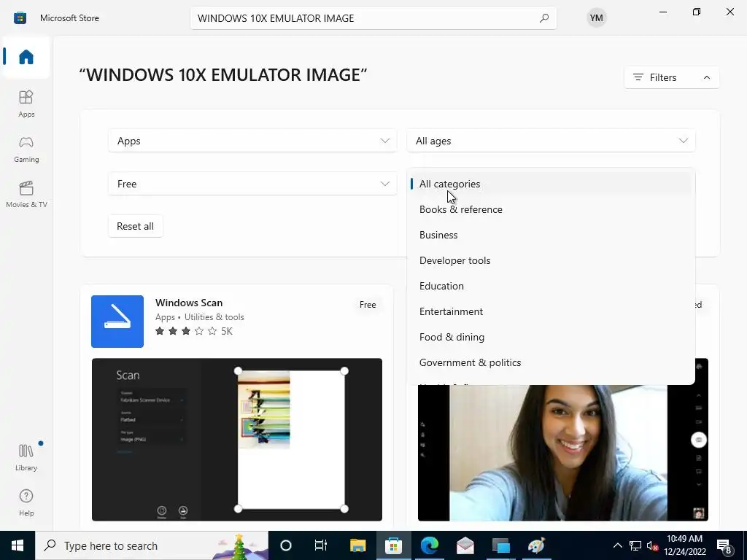This screenshot has width=747, height=560.
Task: Click the taskbar clock and date
Action: point(684,545)
